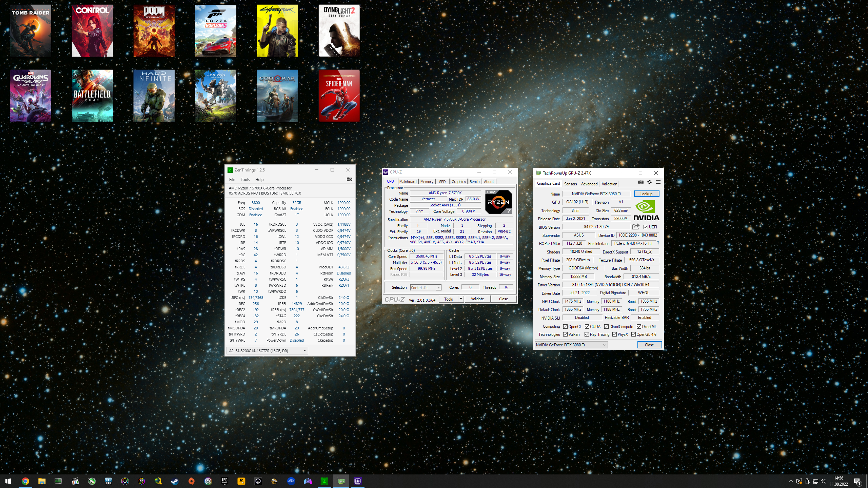Open GPU-Z hamburger menu icon

[x=658, y=182]
